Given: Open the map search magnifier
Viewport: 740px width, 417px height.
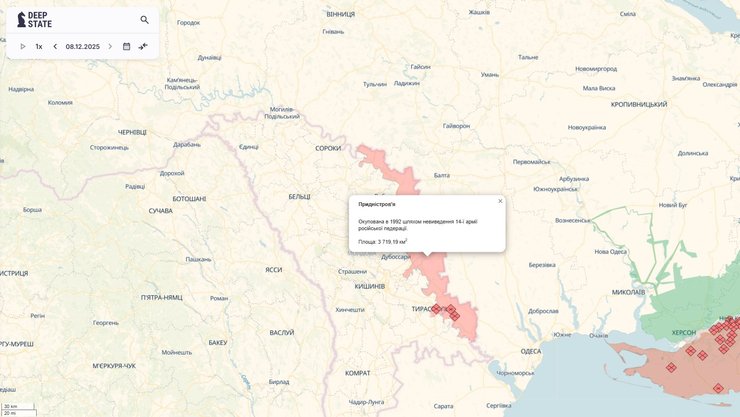Looking at the screenshot, I should click(x=144, y=19).
